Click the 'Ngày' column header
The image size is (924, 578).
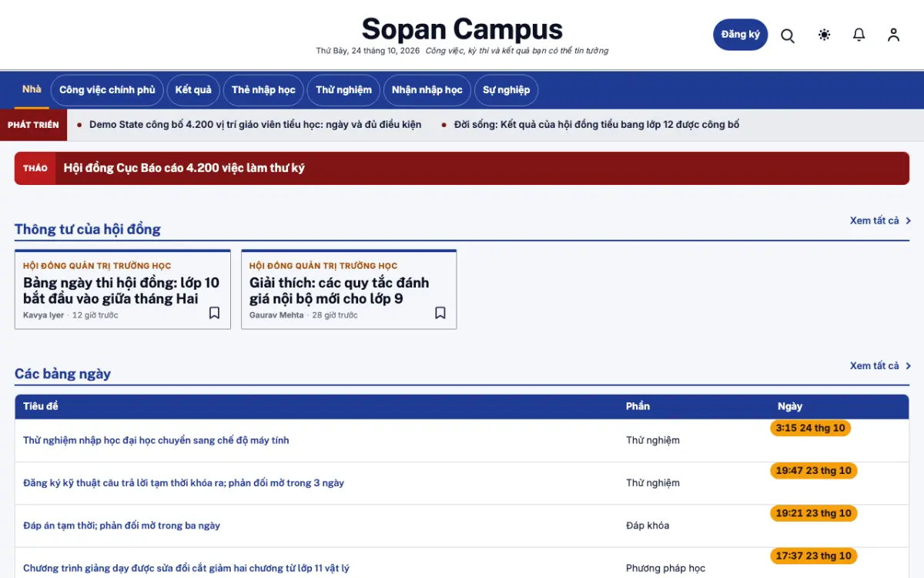tap(790, 406)
